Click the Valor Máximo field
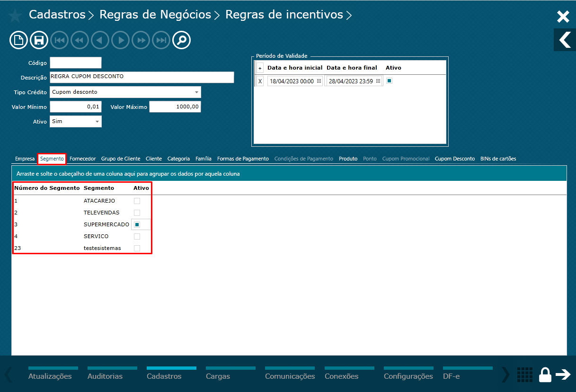 (175, 107)
